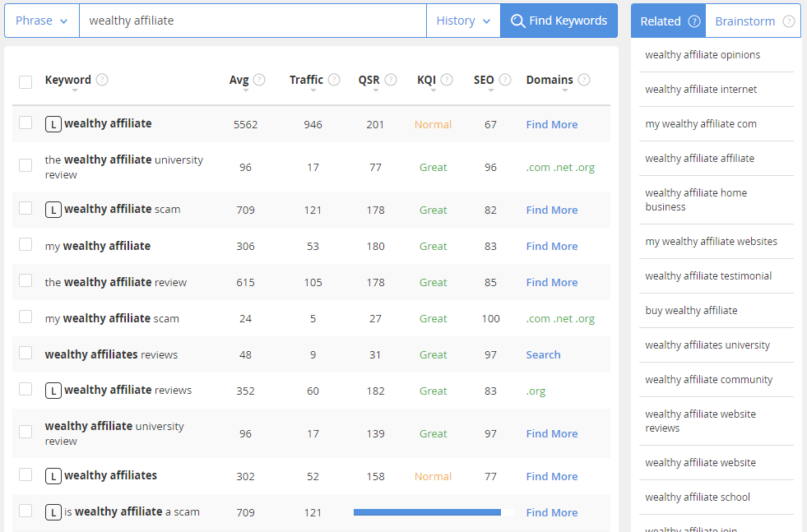Click L list icon beside wealthy affiliate

pos(53,124)
